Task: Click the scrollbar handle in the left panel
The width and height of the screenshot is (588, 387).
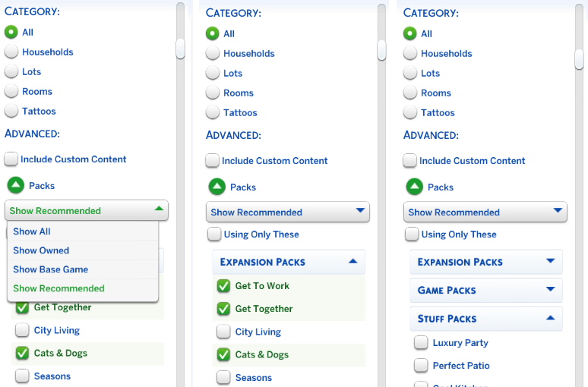Action: (180, 49)
